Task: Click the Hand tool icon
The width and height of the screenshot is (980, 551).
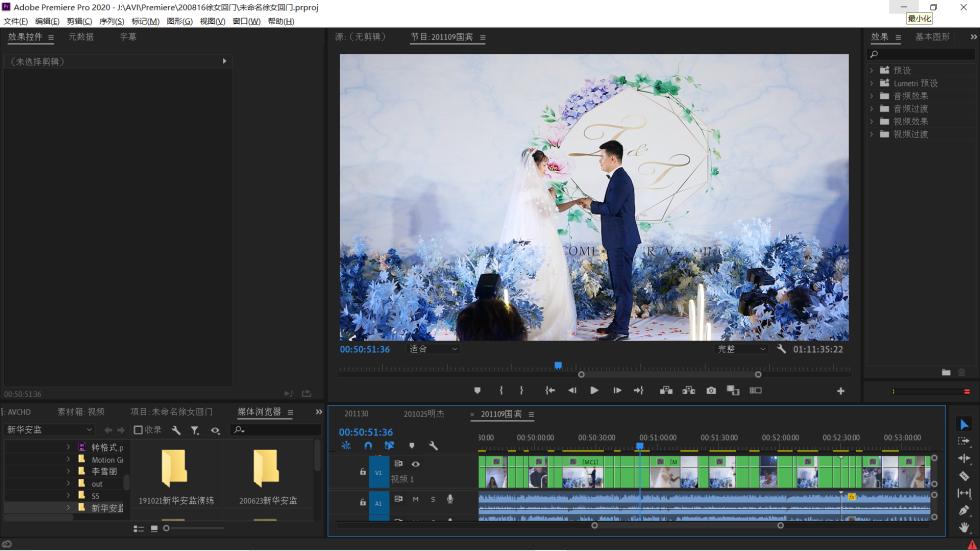Action: coord(964,527)
